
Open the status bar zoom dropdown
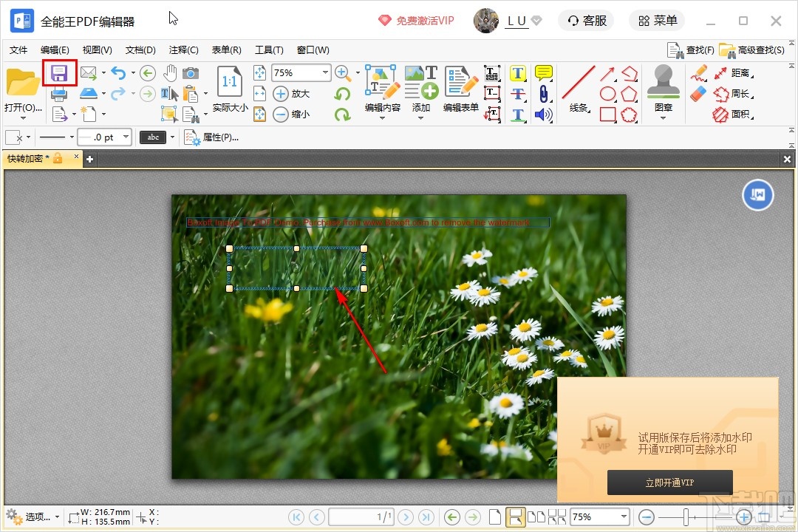click(624, 516)
